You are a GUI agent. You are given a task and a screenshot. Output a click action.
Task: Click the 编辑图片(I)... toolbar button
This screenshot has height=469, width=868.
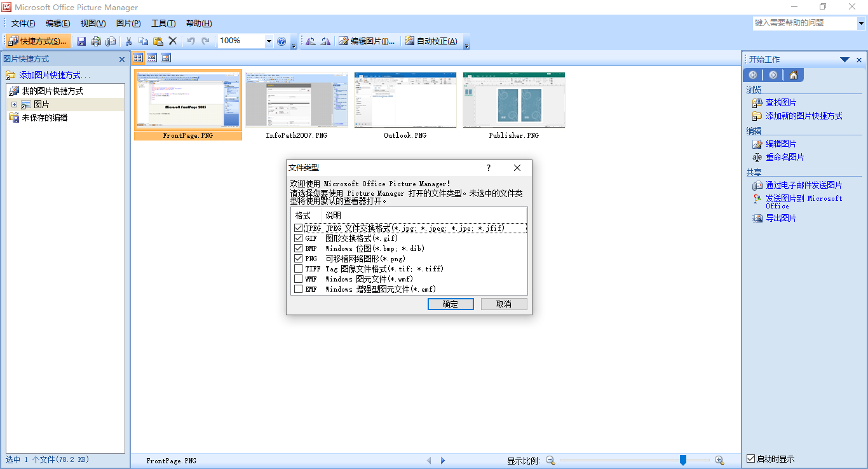pyautogui.click(x=367, y=41)
